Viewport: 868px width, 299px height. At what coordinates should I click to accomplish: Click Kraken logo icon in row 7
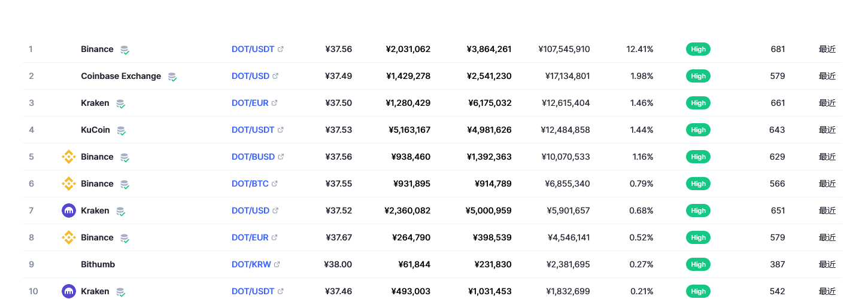69,210
